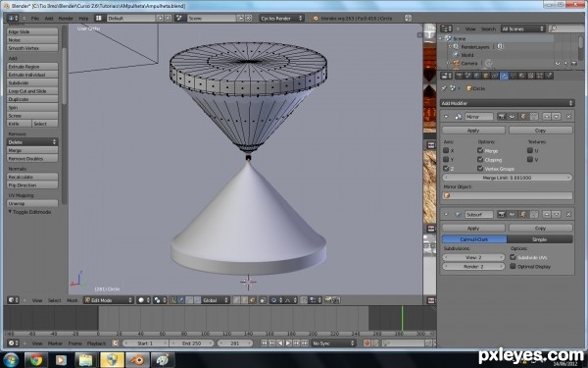The image size is (588, 368).
Task: Remove the Mirror modifier with X
Action: coord(568,117)
